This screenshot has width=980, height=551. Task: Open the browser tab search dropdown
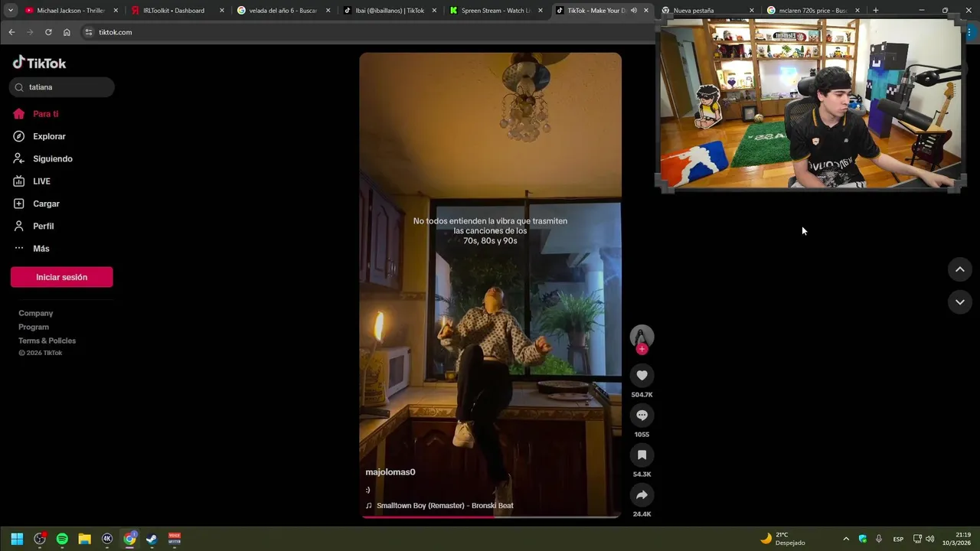10,11
